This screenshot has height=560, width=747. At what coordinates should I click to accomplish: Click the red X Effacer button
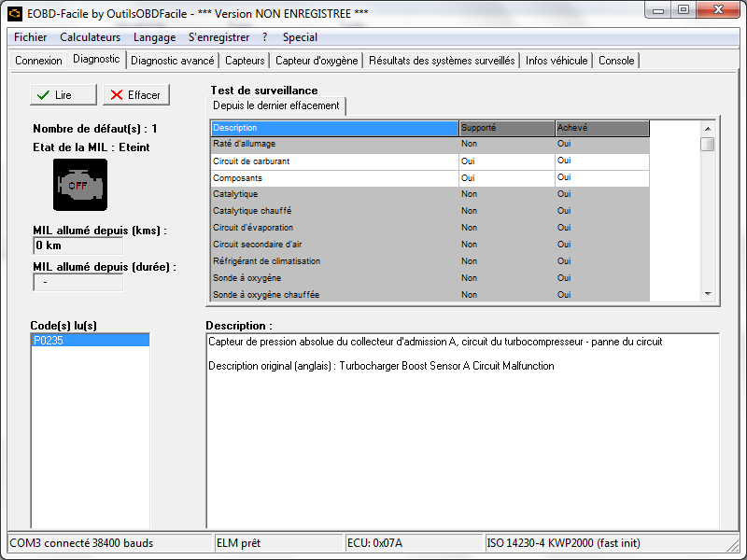(x=136, y=95)
